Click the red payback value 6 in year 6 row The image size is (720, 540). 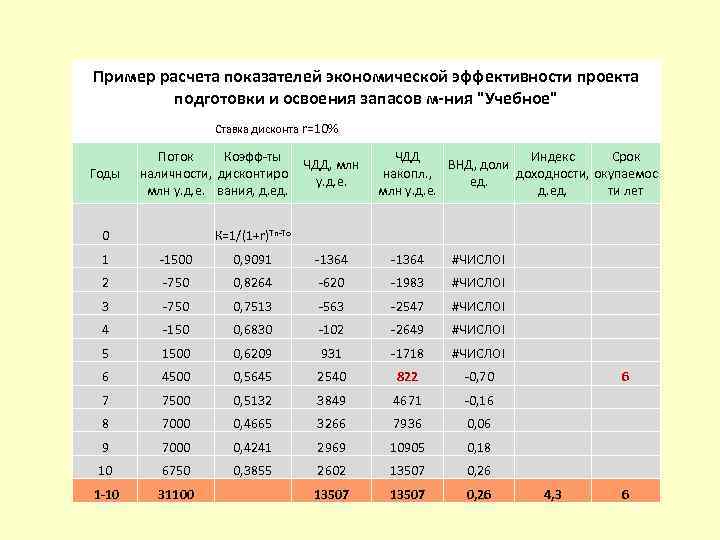click(x=625, y=377)
